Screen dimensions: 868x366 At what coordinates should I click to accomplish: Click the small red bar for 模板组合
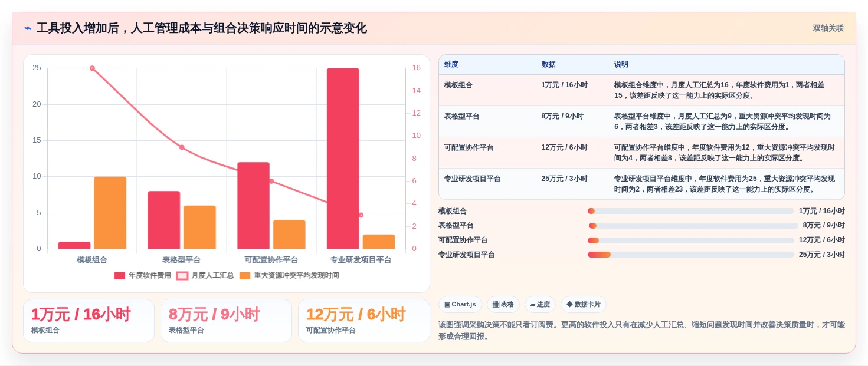(74, 245)
